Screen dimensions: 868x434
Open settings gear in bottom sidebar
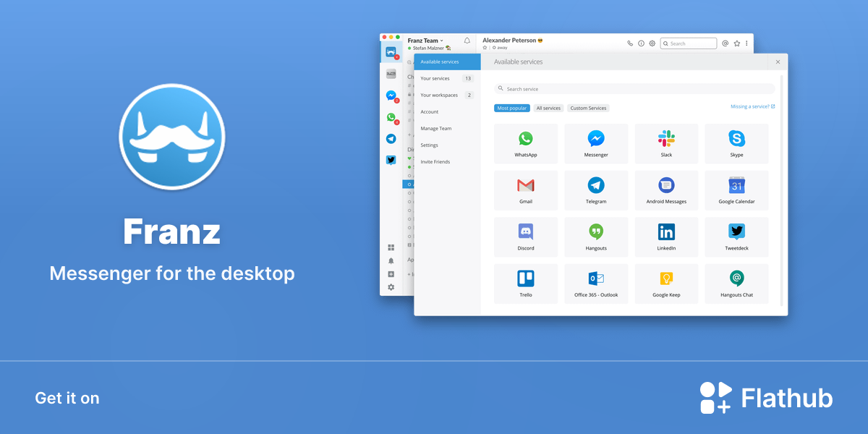[x=391, y=287]
